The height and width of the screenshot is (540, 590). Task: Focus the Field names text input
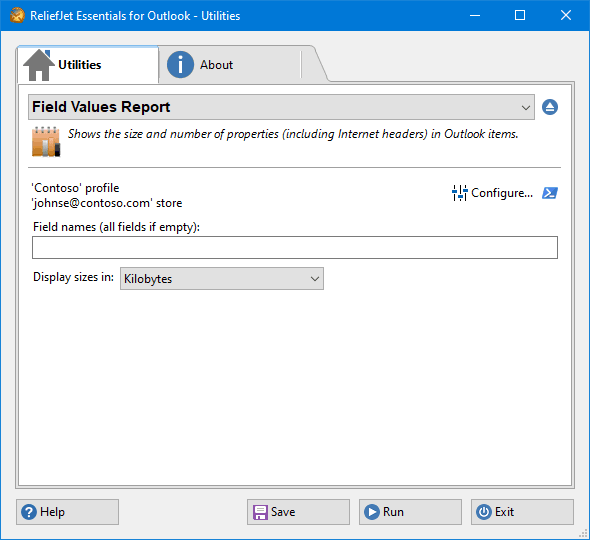(x=295, y=248)
